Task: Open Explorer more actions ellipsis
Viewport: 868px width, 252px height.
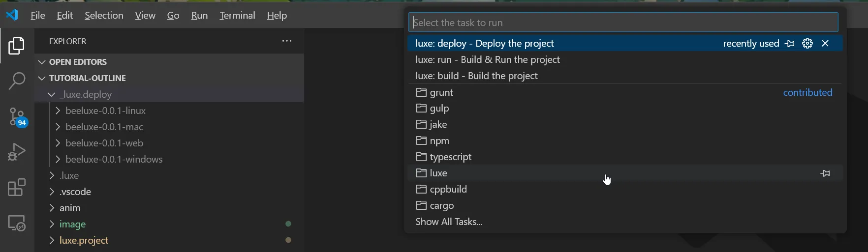Action: tap(287, 41)
